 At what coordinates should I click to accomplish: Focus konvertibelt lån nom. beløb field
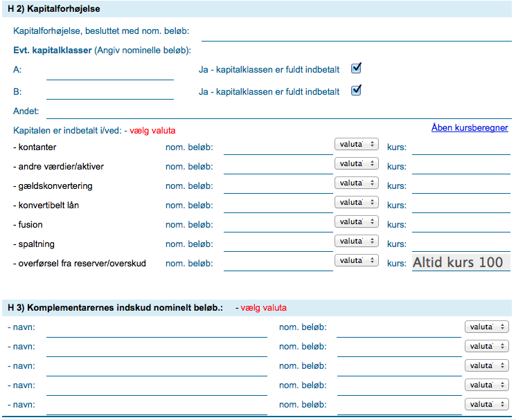(x=278, y=205)
